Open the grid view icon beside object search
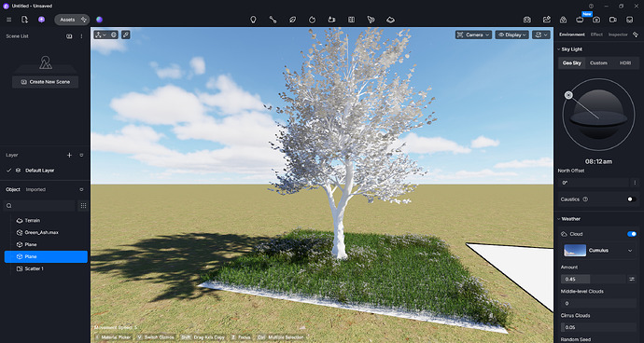Viewport: 644px width, 343px height. (83, 206)
